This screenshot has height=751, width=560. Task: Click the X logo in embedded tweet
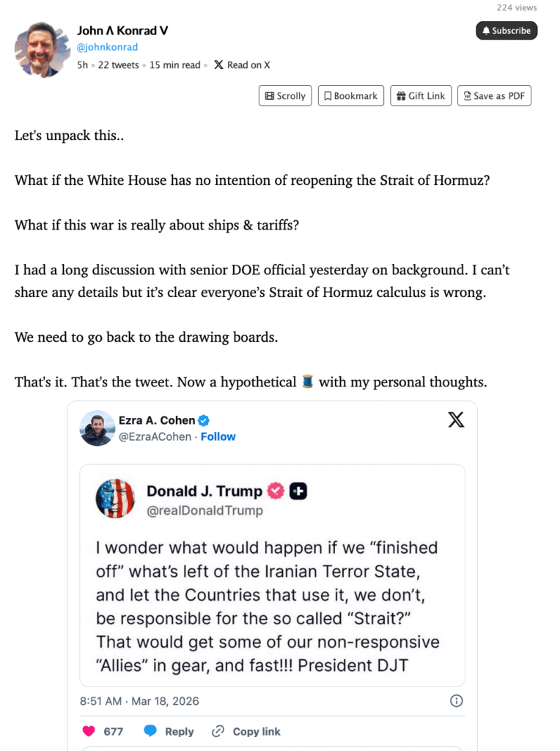[456, 420]
